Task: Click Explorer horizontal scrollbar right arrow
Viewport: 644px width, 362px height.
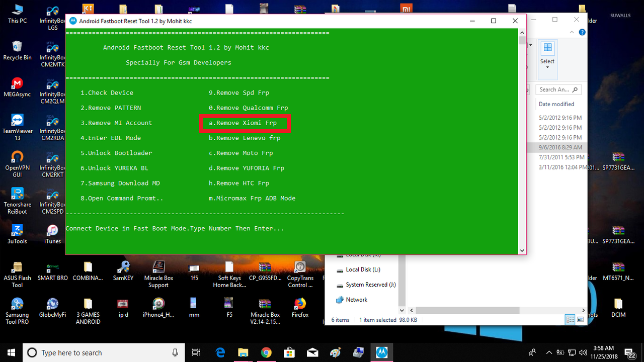Action: point(584,311)
